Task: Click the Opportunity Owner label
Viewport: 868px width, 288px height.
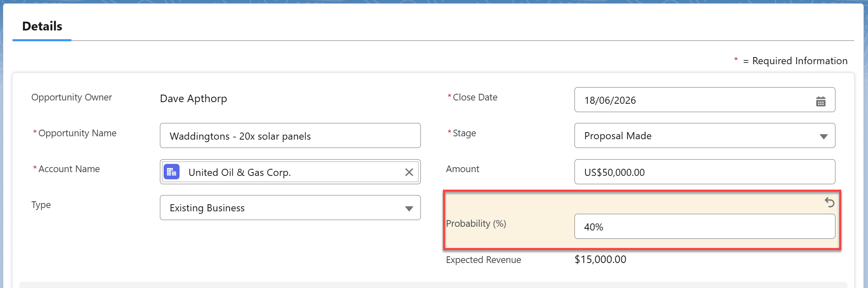Action: pyautogui.click(x=71, y=98)
